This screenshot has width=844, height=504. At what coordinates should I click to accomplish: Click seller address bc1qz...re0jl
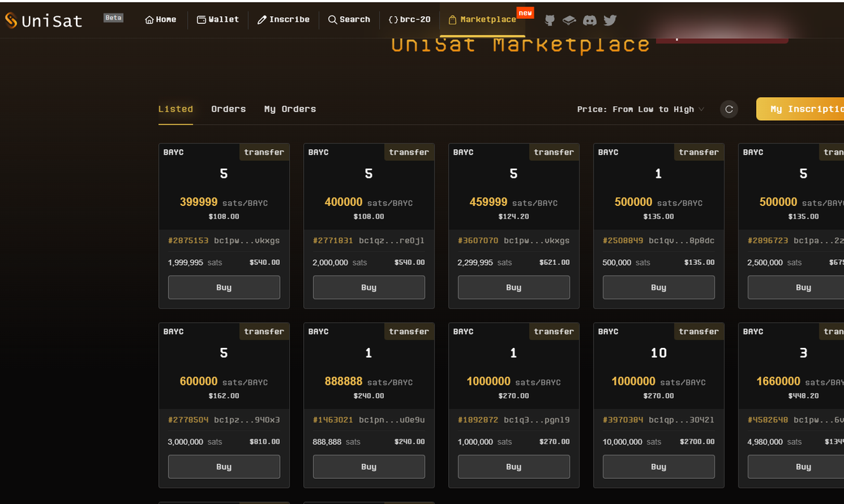point(392,240)
